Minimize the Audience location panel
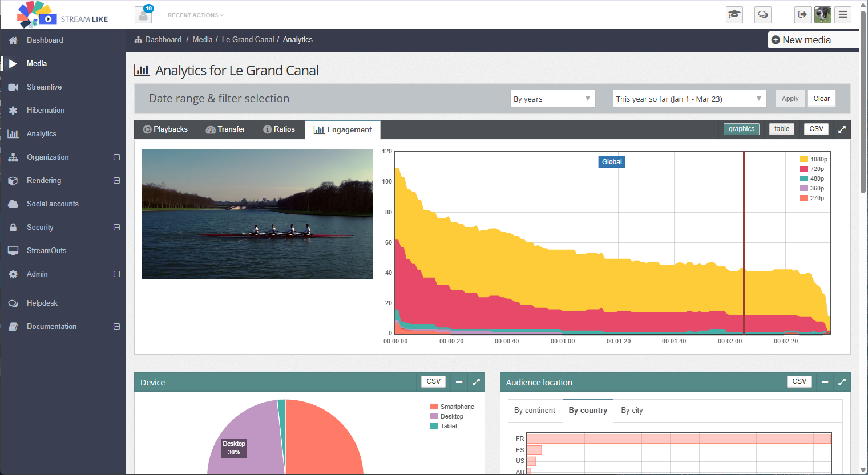Screen dimensions: 868x475 tap(825, 382)
